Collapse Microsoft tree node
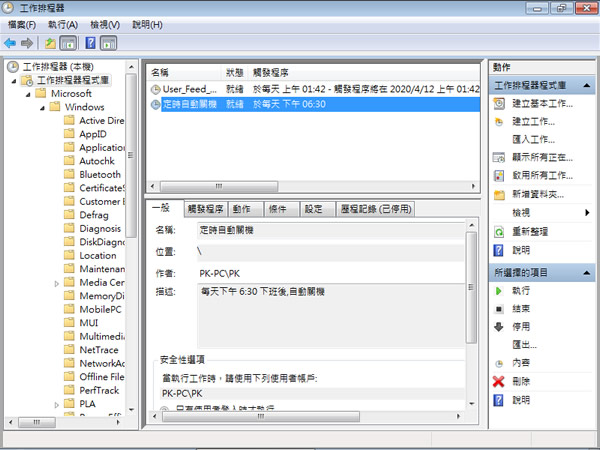The image size is (600, 450). [x=28, y=94]
